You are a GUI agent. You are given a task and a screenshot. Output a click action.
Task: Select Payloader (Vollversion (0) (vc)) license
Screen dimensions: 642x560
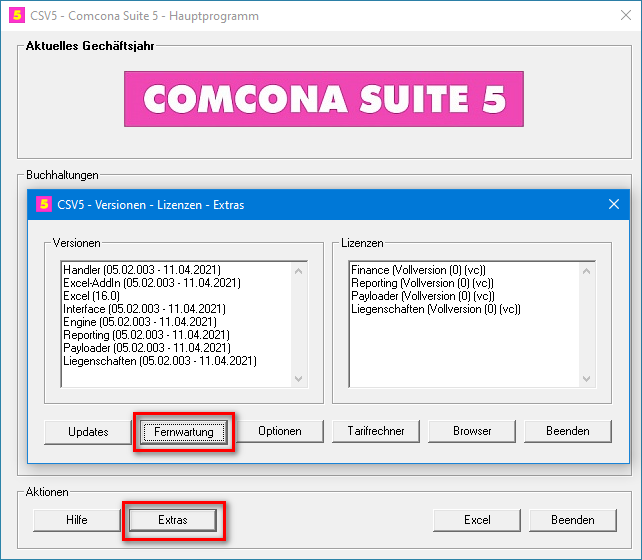pyautogui.click(x=423, y=296)
